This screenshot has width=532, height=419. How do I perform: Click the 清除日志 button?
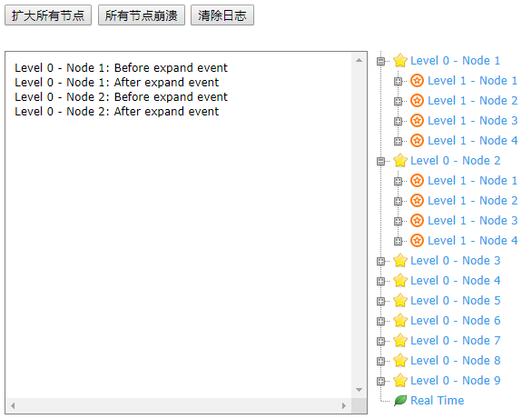tap(222, 15)
